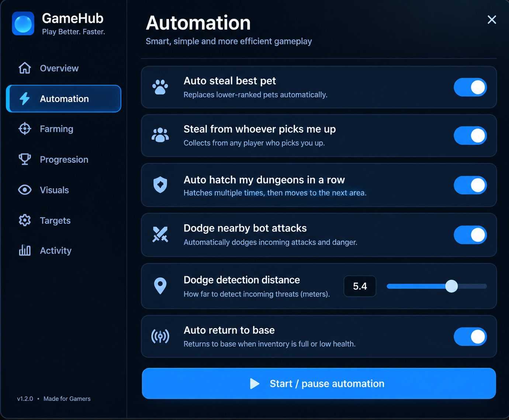
Task: Click the crossed swords icon for Dodge attacks
Action: tap(160, 234)
